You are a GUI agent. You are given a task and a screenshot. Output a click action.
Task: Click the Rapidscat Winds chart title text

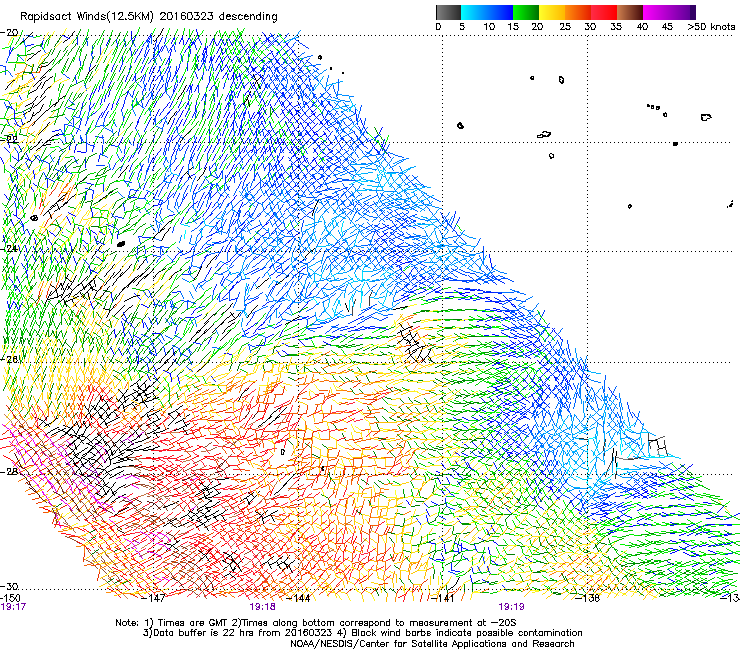(149, 16)
